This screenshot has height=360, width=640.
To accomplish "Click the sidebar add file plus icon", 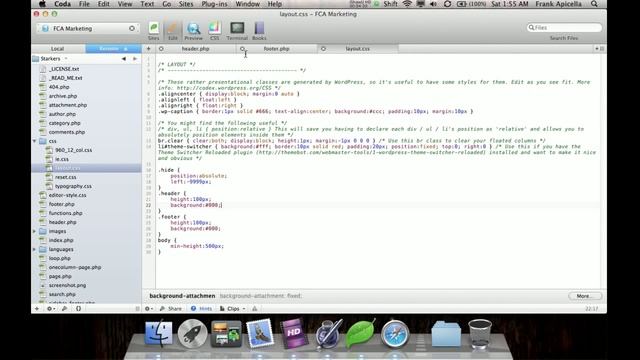I will 37,309.
